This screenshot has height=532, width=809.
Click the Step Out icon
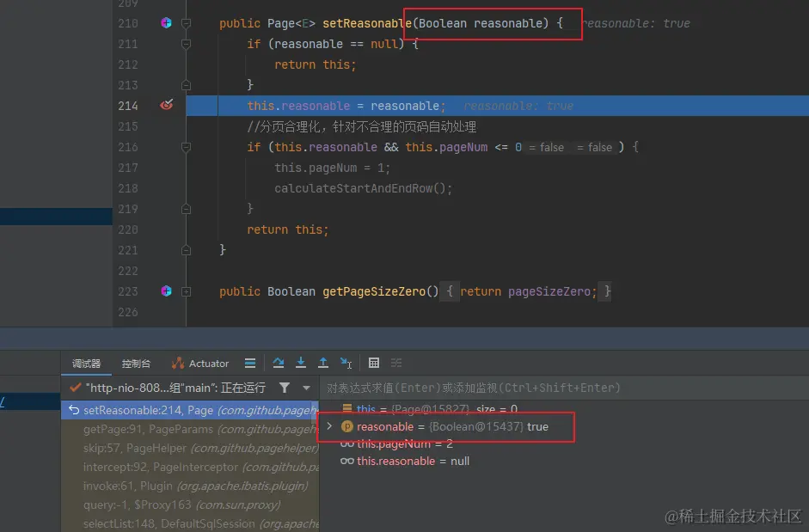[323, 363]
